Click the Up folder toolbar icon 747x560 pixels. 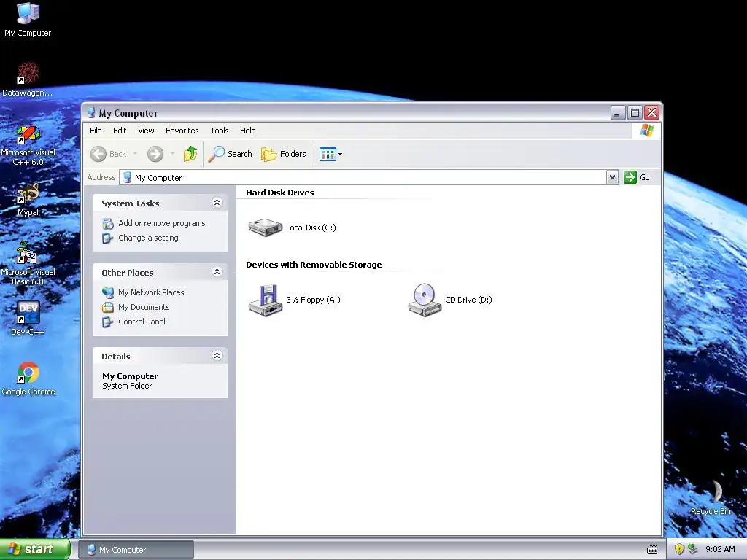(x=190, y=154)
